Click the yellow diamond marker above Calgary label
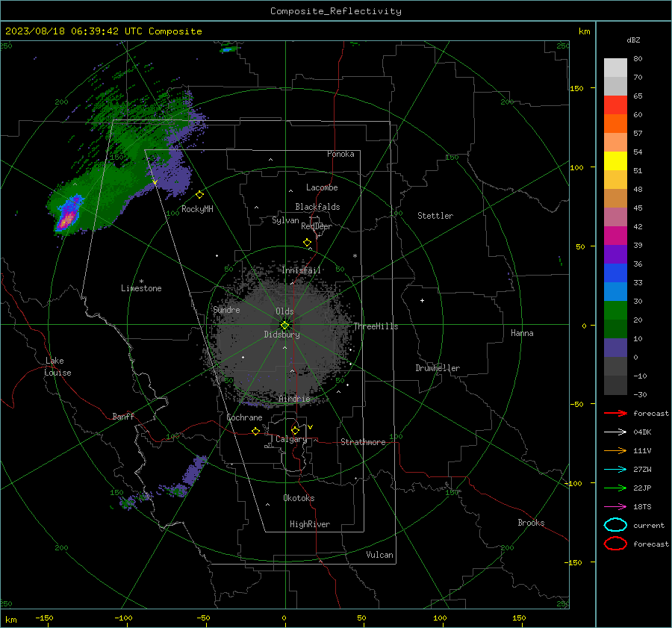 pos(295,430)
